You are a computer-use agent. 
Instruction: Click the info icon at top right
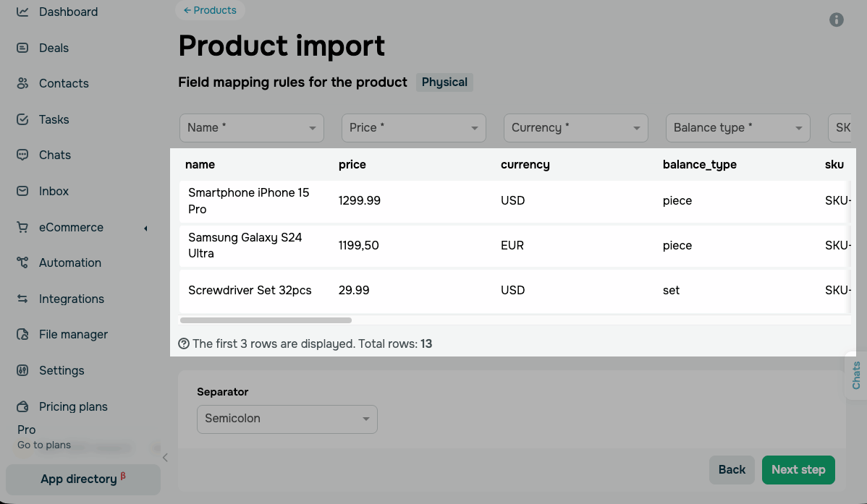pyautogui.click(x=836, y=20)
